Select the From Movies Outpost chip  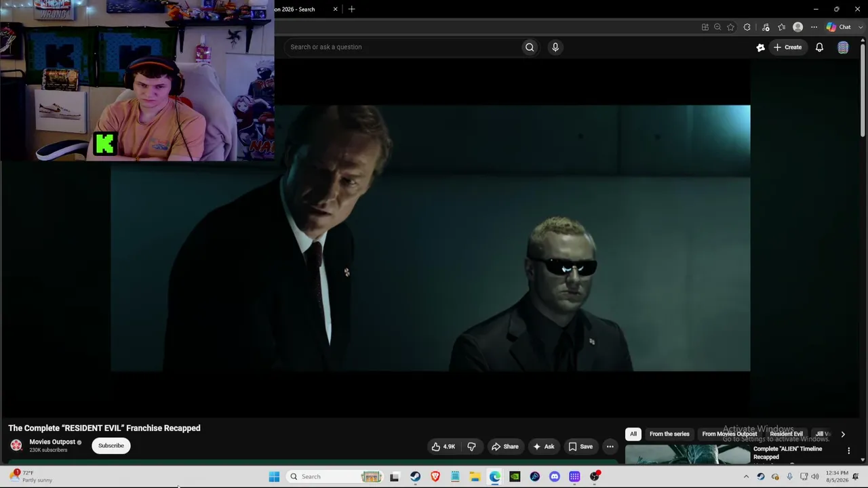tap(729, 434)
